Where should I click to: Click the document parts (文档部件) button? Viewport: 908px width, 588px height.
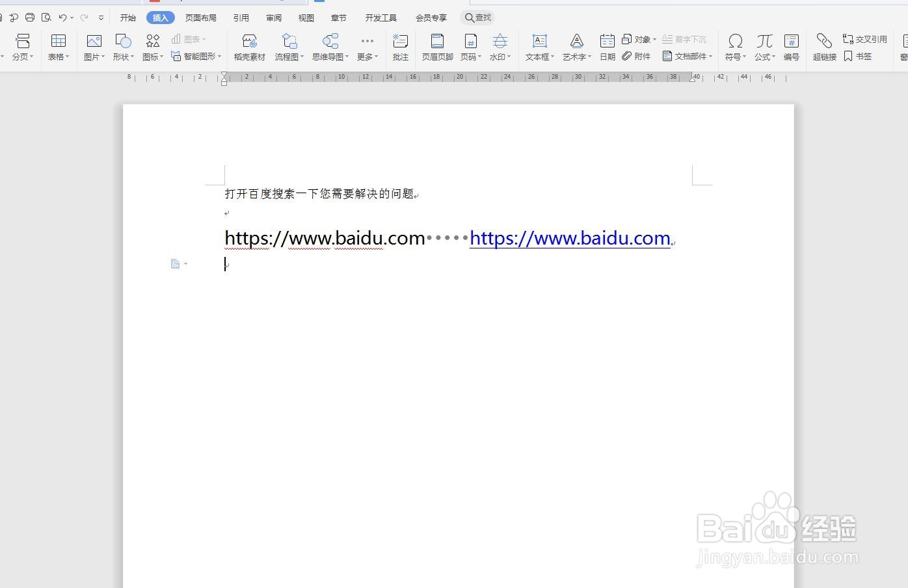click(688, 57)
